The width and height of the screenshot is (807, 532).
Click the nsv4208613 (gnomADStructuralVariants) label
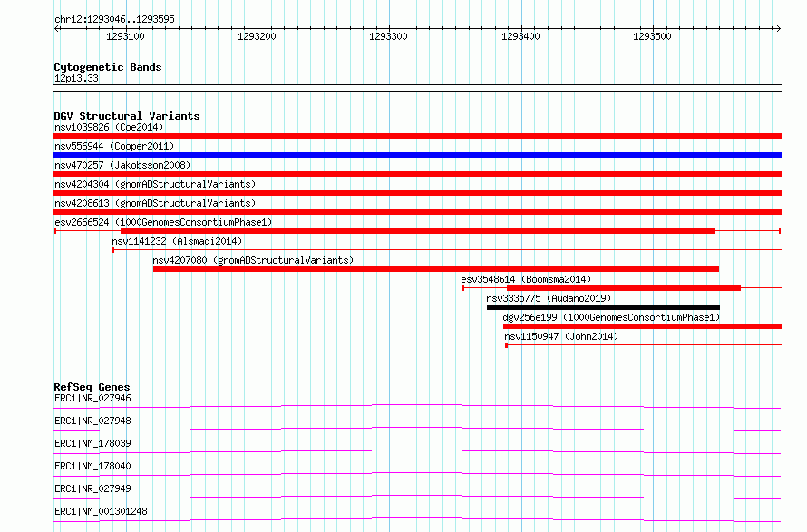(155, 203)
